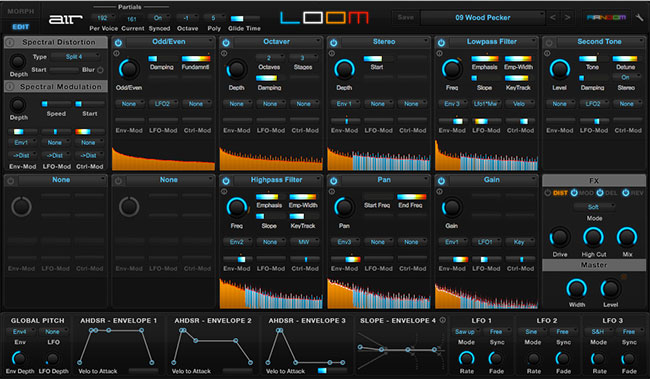Click the Synced On button
This screenshot has height=379, width=650.
(159, 18)
